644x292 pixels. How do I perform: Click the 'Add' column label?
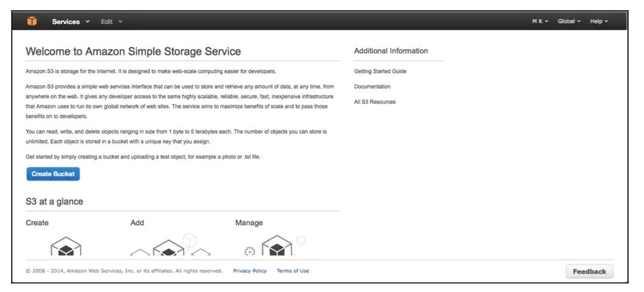click(137, 223)
